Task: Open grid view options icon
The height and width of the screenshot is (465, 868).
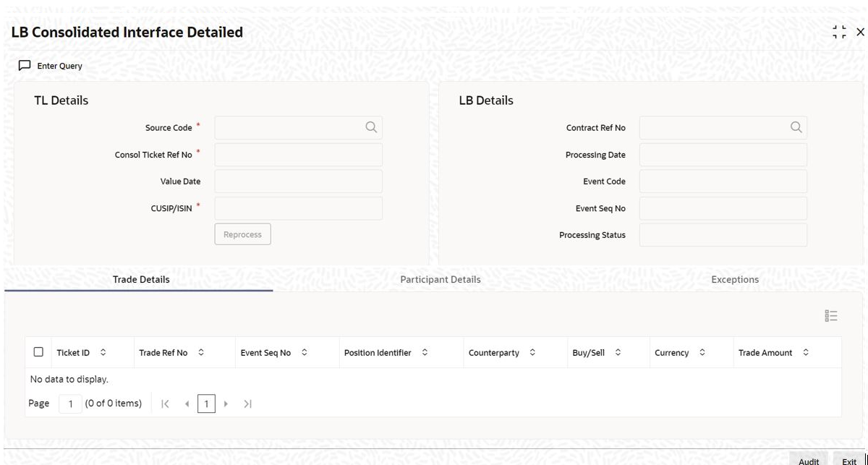Action: [831, 316]
